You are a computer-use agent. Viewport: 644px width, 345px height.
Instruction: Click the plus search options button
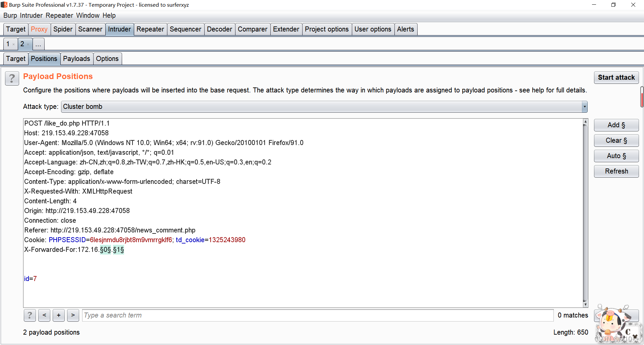(x=59, y=315)
